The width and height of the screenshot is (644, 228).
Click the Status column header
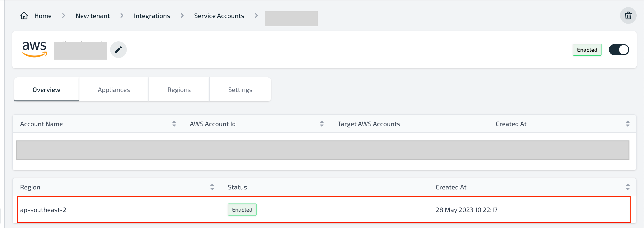pyautogui.click(x=237, y=187)
